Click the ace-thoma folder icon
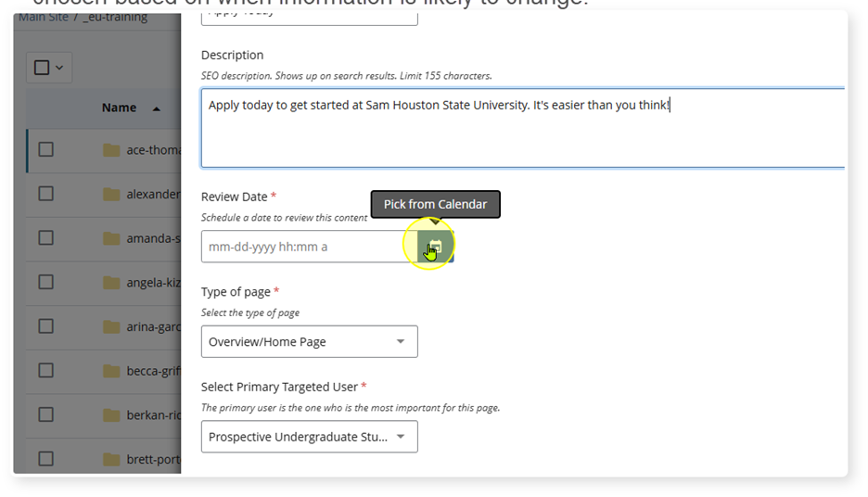 tap(112, 150)
